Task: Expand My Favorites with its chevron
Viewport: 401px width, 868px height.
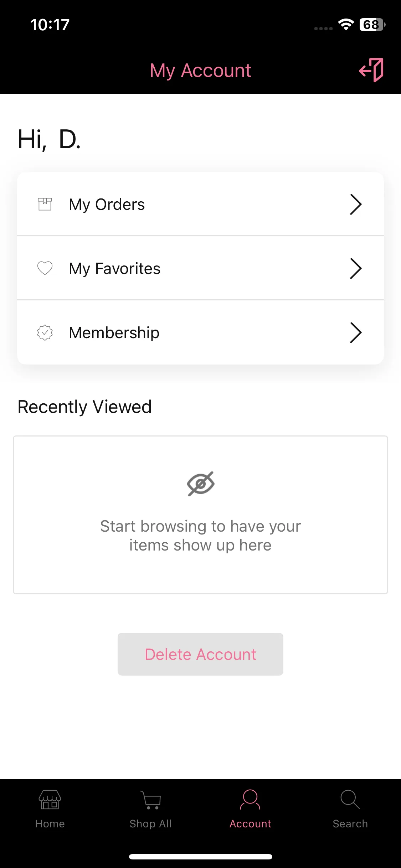Action: pos(356,268)
